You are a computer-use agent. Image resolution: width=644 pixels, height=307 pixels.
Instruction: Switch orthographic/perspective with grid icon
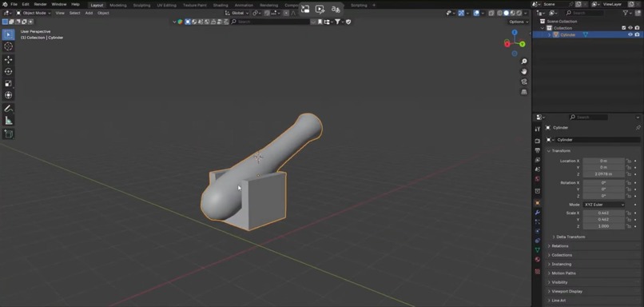tap(524, 92)
